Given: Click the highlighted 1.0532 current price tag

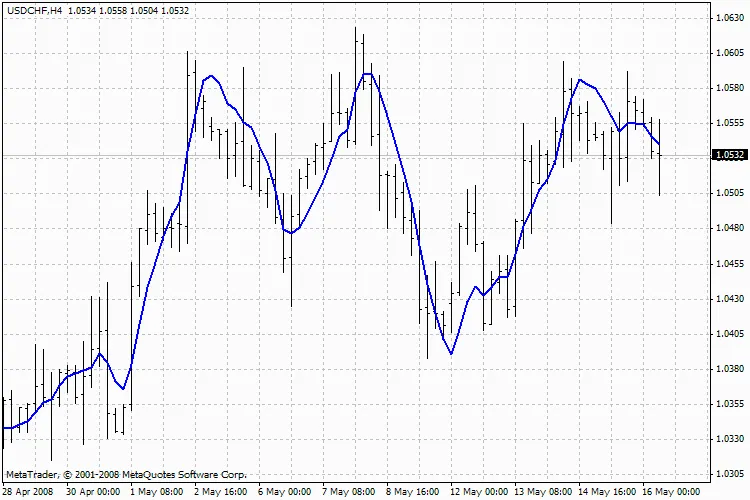Looking at the screenshot, I should tap(727, 155).
